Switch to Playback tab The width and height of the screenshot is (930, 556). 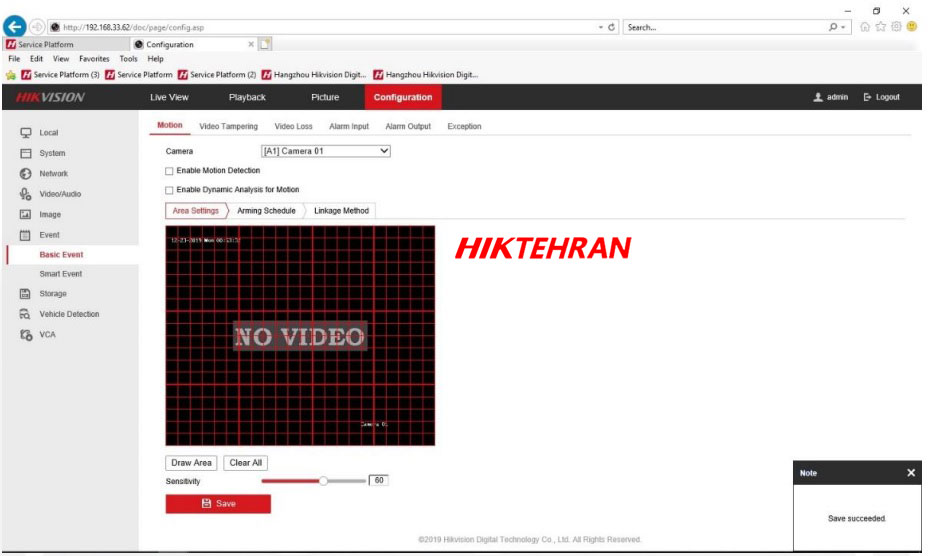tap(247, 97)
